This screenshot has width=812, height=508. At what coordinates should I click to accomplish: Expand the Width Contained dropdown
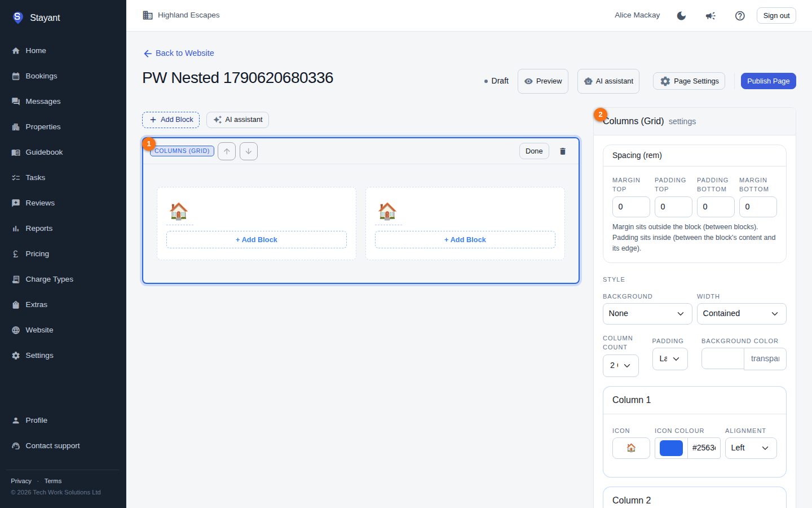(x=742, y=314)
